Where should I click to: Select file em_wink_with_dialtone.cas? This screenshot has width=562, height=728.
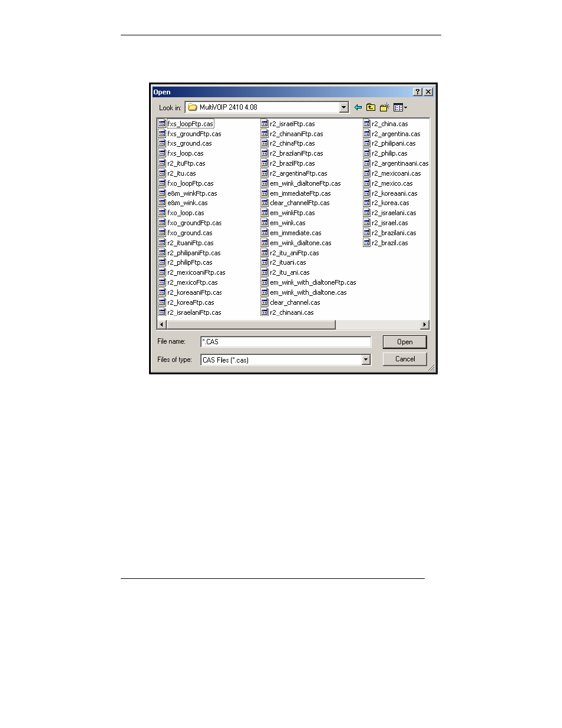(x=308, y=292)
